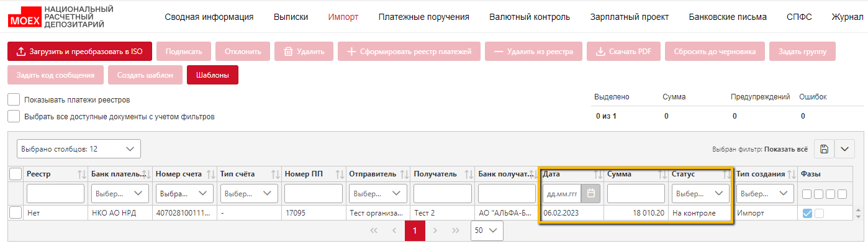Sort by Тип создания column arrows

(792, 175)
